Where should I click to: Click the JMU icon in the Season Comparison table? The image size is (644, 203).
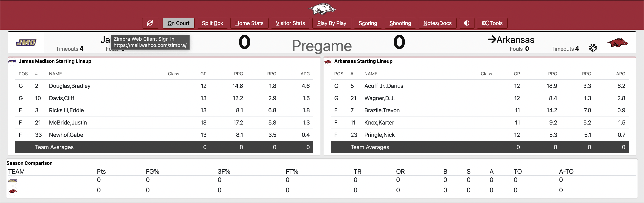[13, 180]
